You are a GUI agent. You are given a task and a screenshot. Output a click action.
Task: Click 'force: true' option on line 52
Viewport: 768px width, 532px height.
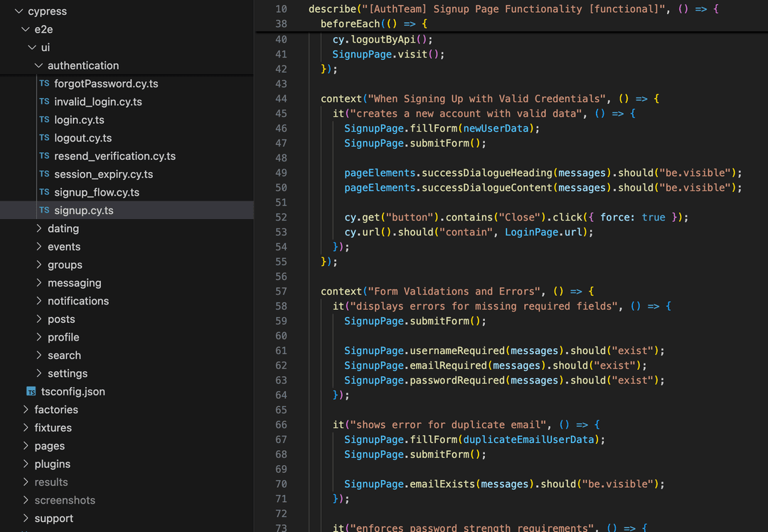pos(633,217)
